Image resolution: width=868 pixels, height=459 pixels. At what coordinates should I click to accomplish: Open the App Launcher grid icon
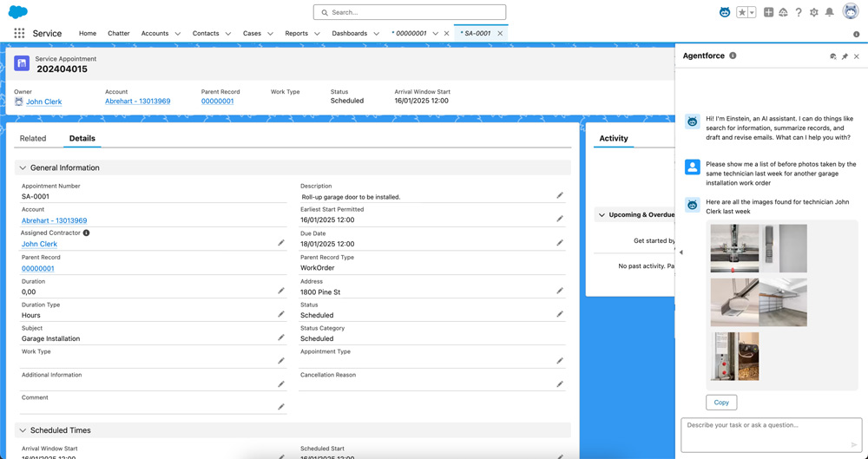[x=19, y=33]
